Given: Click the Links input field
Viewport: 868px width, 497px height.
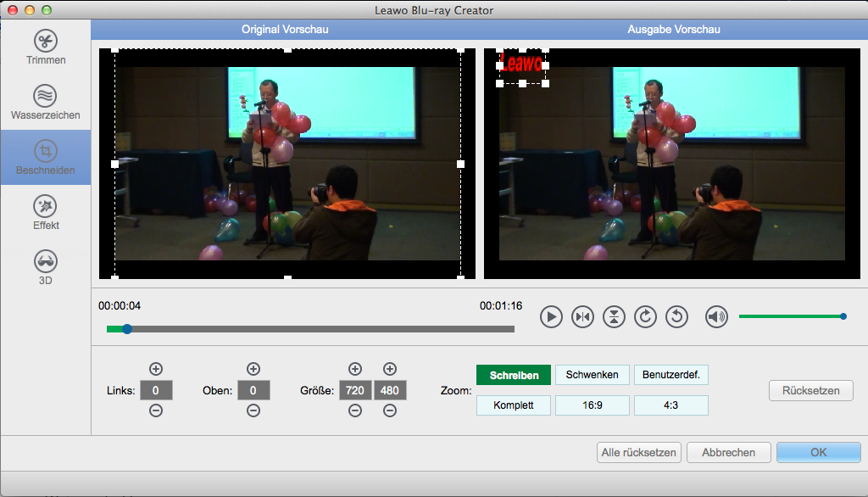Looking at the screenshot, I should (x=156, y=390).
